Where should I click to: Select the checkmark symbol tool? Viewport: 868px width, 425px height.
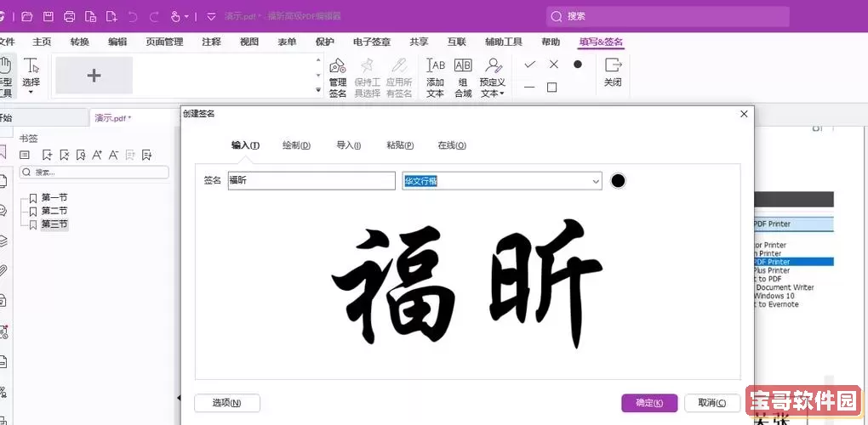click(x=530, y=65)
